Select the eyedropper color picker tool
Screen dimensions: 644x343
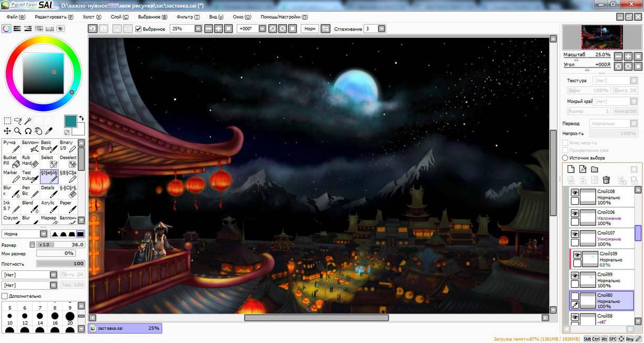click(x=48, y=131)
